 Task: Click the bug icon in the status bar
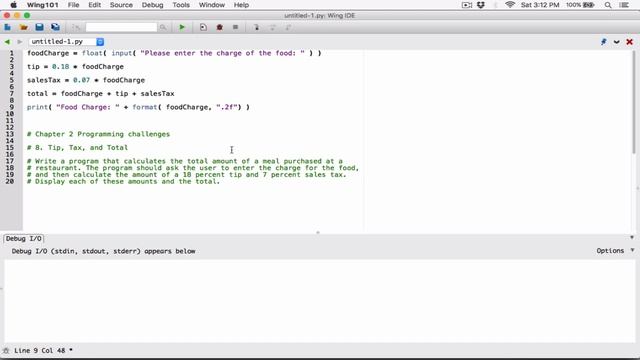6,351
